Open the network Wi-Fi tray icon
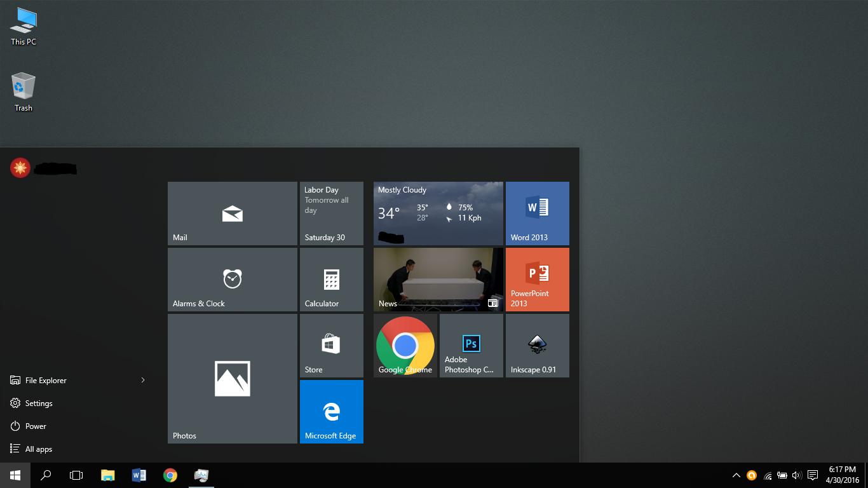Screen dimensions: 868x488 tap(768, 475)
